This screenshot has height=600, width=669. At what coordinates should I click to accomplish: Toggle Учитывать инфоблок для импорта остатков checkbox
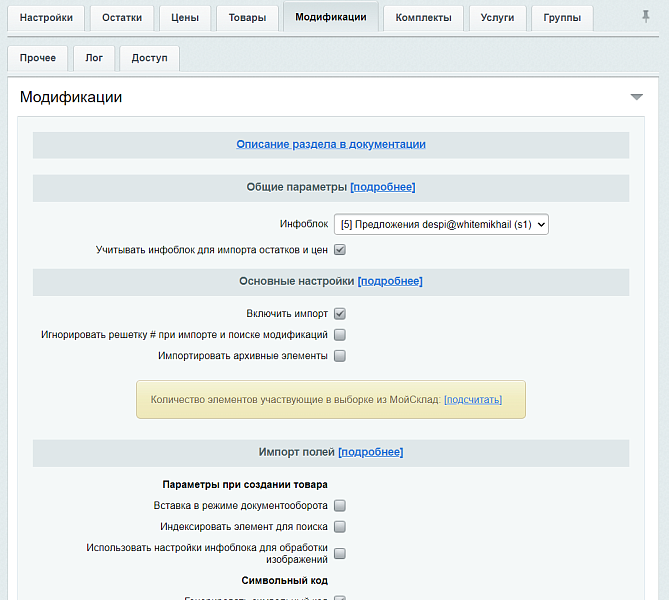pos(340,249)
